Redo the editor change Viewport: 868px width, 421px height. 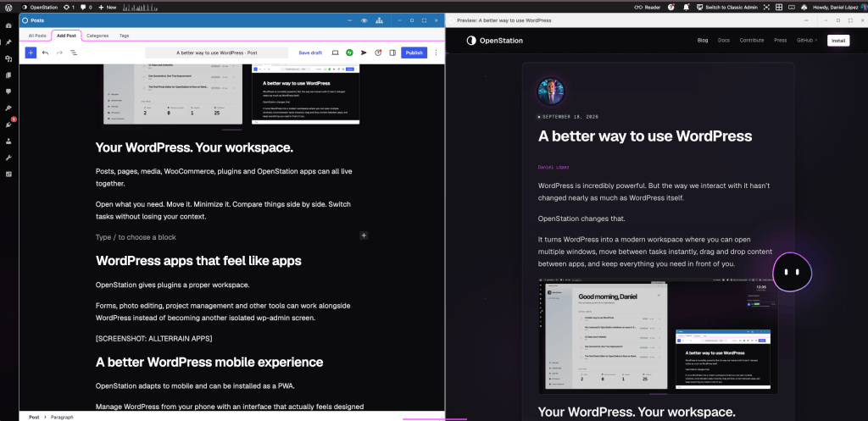[x=59, y=53]
